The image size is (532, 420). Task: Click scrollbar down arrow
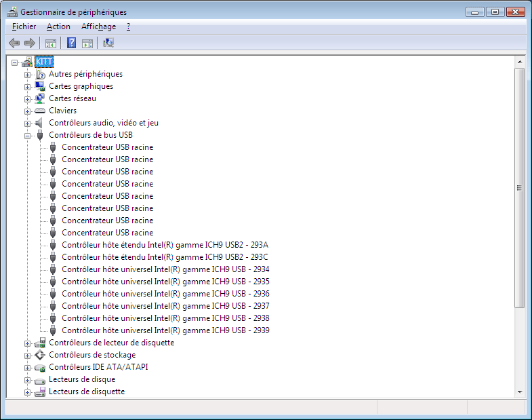[519, 392]
